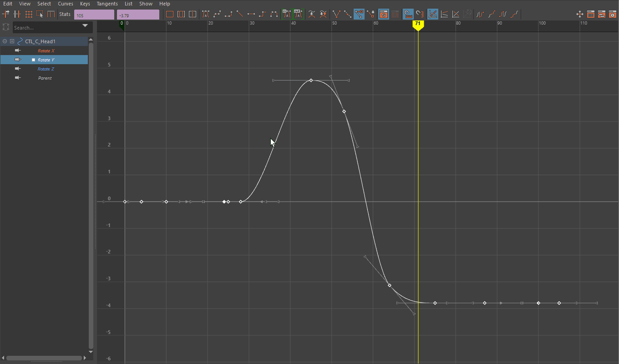Click the Frame All icon
619x364 pixels.
coord(170,14)
